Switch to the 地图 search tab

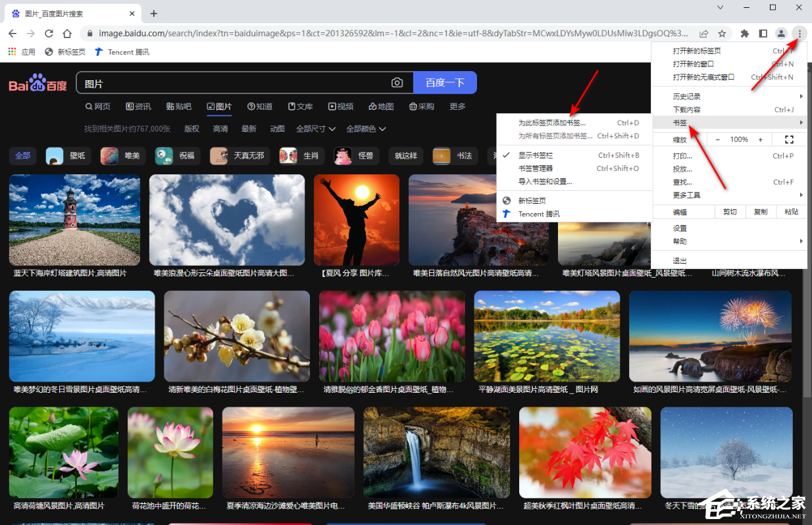381,107
